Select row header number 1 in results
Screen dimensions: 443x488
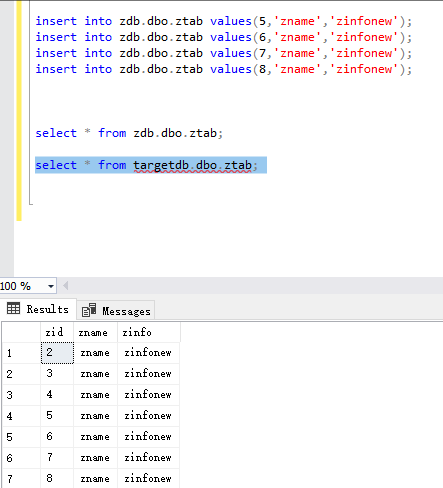coord(21,353)
